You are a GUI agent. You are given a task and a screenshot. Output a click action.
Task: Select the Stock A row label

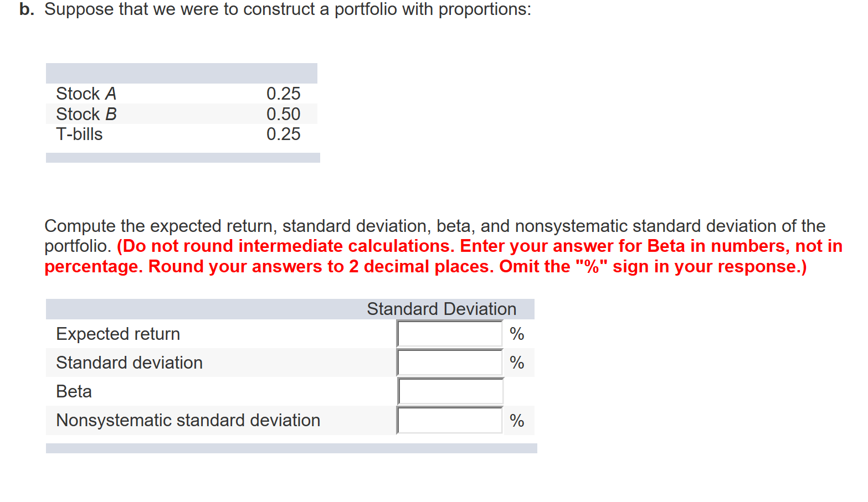(x=86, y=94)
